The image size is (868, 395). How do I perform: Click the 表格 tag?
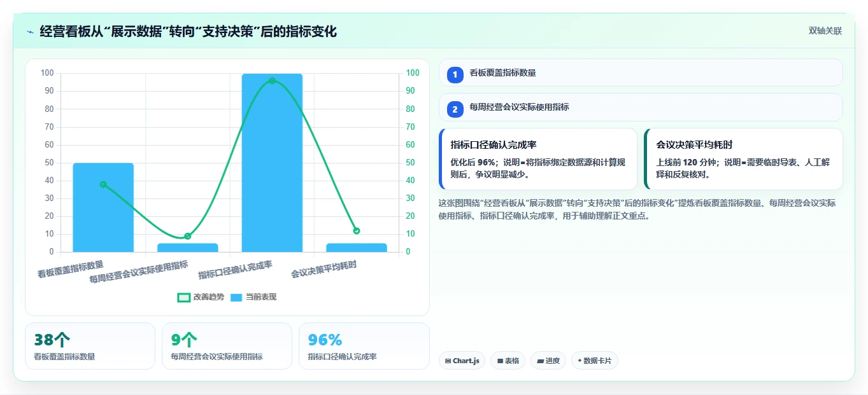click(508, 361)
